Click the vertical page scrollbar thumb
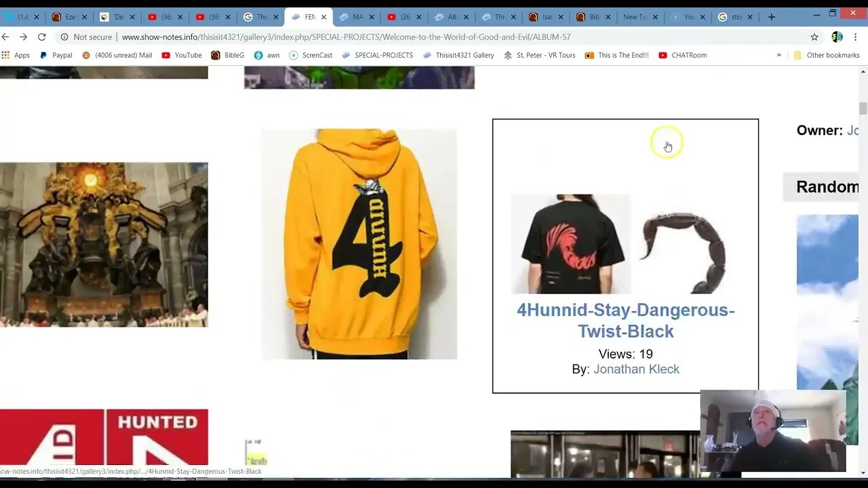 tap(863, 108)
